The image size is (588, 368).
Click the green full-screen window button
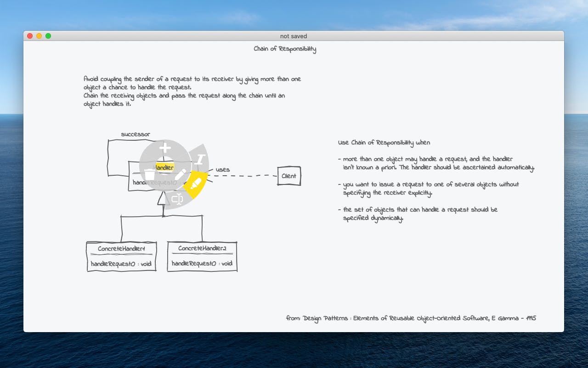tap(48, 36)
